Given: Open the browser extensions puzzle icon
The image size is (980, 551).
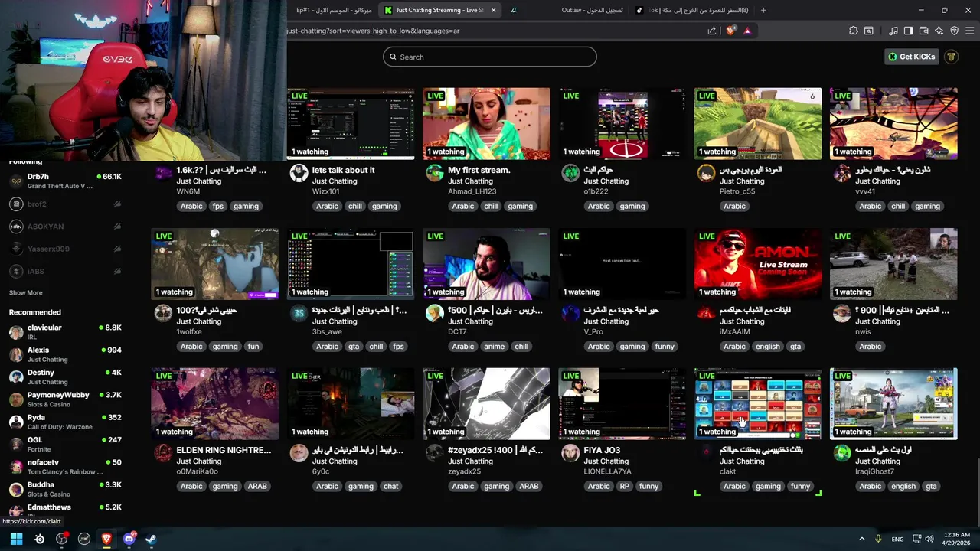Looking at the screenshot, I should (854, 31).
